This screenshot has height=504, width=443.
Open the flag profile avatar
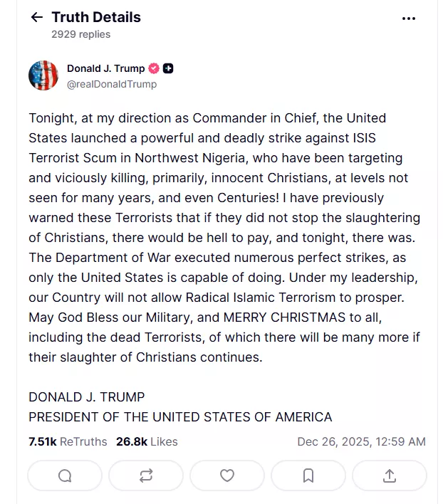[x=43, y=76]
